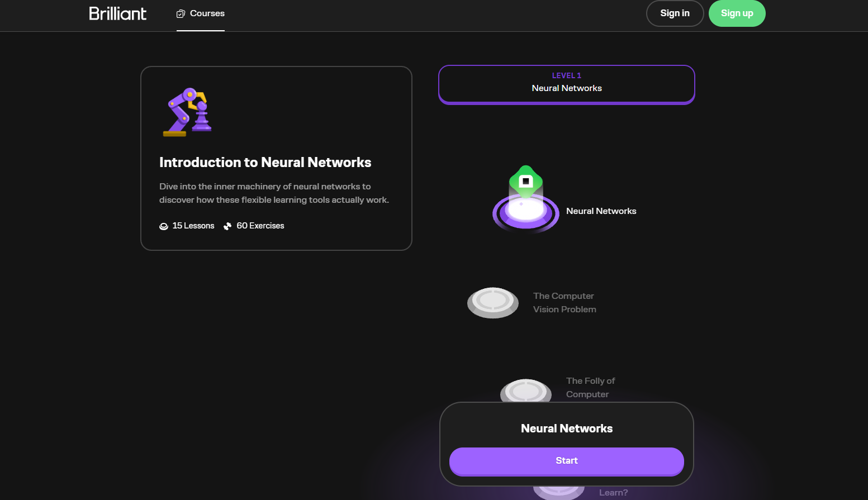Click the green Sign up button
The height and width of the screenshot is (500, 868).
point(737,13)
